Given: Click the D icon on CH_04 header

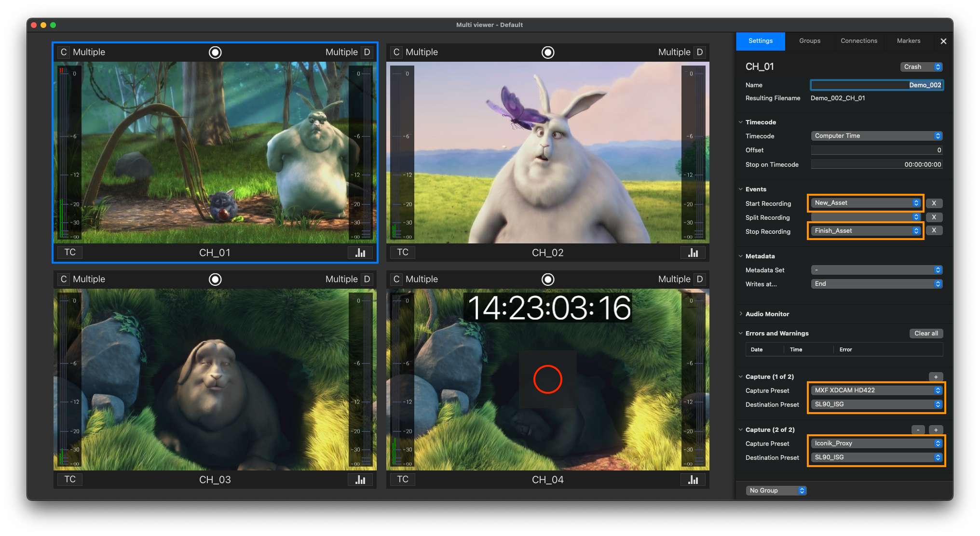Looking at the screenshot, I should click(700, 279).
